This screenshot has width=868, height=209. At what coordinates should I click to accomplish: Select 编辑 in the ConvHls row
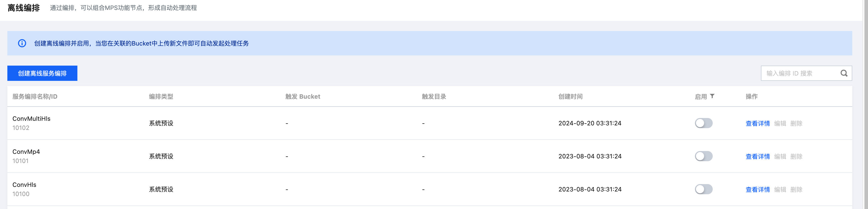(x=780, y=190)
